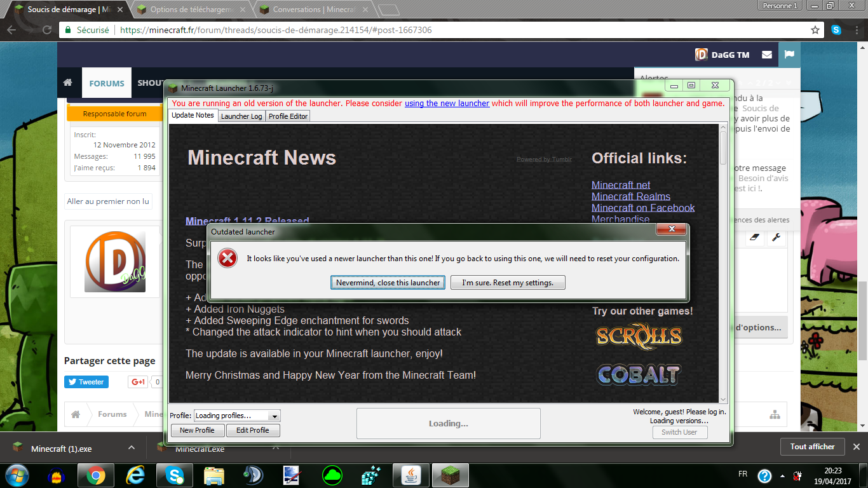The height and width of the screenshot is (488, 868).
Task: Show hidden system tray icons
Action: tap(781, 475)
